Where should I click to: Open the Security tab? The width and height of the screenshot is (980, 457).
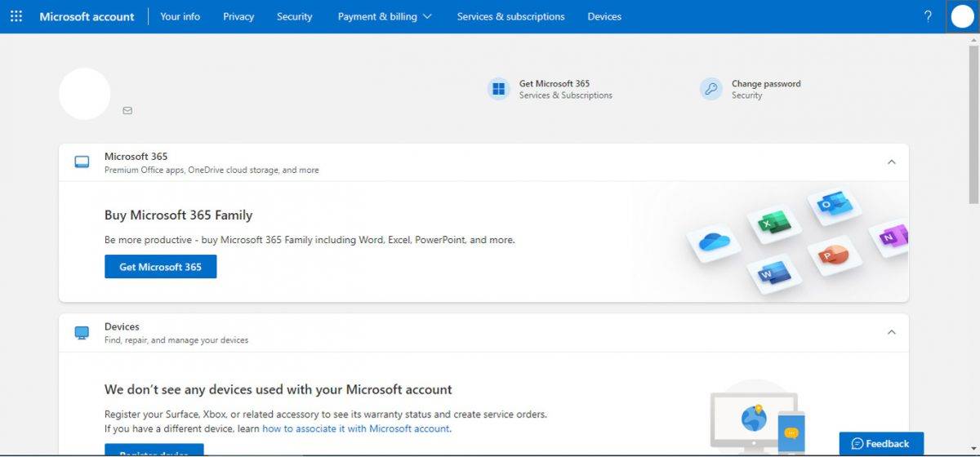pos(295,16)
